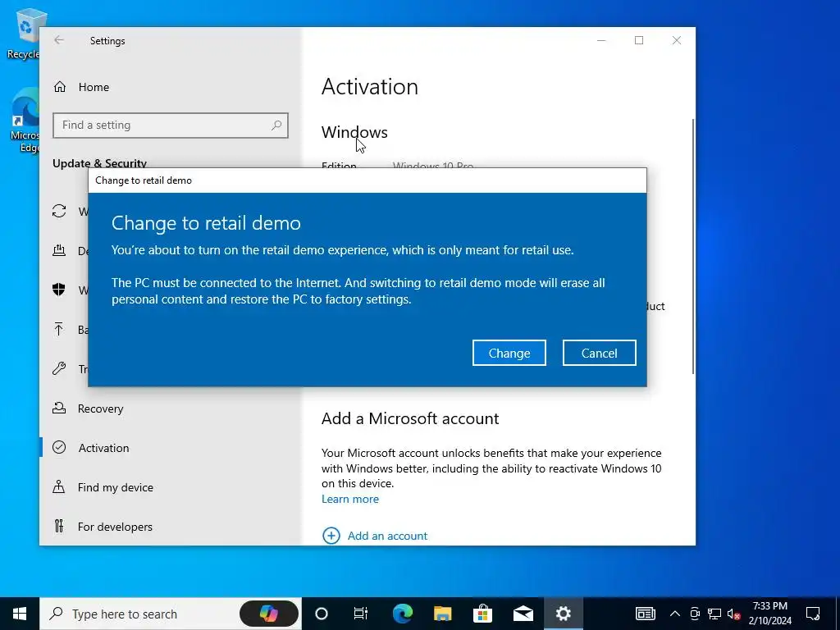Select the Microsoft Edge desktop shortcut
Image resolution: width=840 pixels, height=630 pixels.
click(x=25, y=121)
